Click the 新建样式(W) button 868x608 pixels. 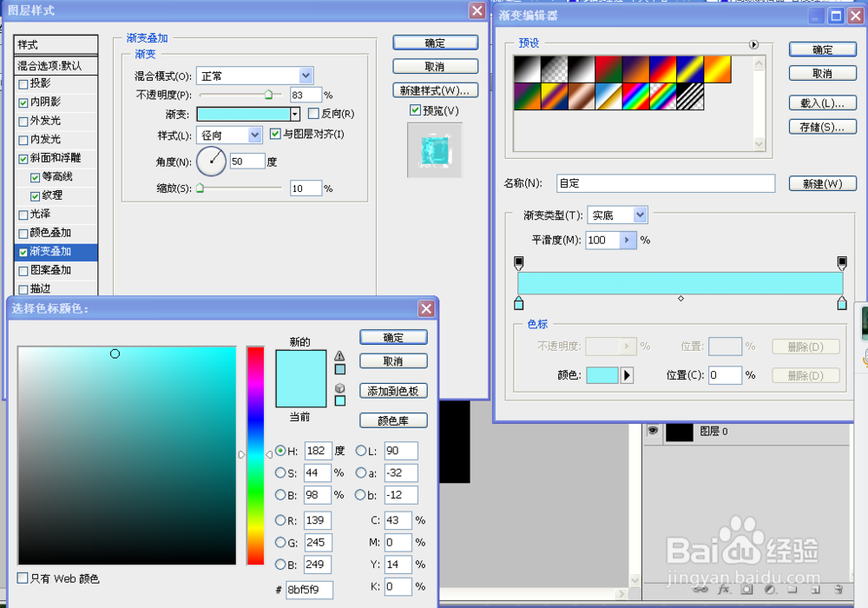point(433,89)
